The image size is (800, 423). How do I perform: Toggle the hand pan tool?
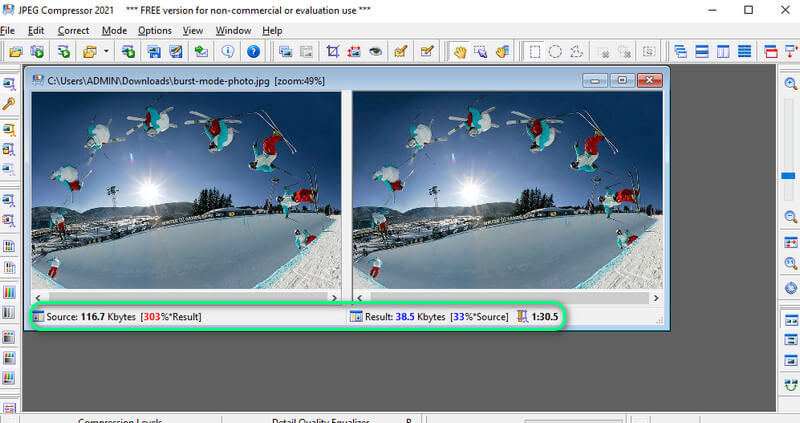tap(460, 51)
